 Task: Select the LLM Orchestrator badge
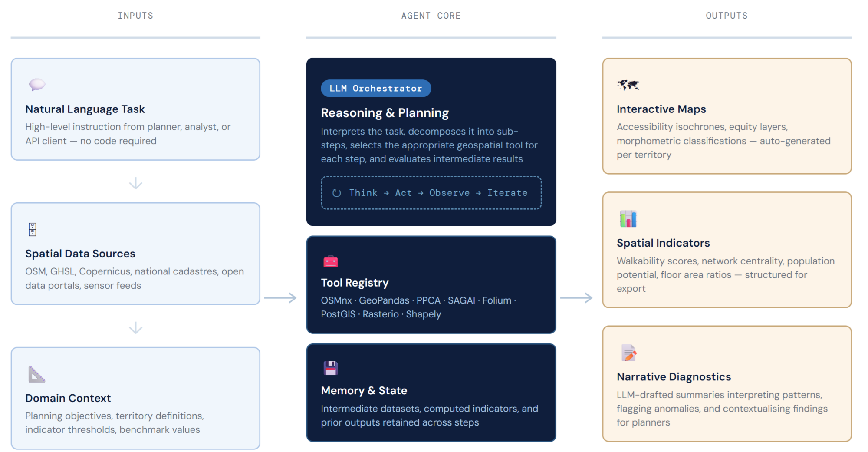[375, 89]
